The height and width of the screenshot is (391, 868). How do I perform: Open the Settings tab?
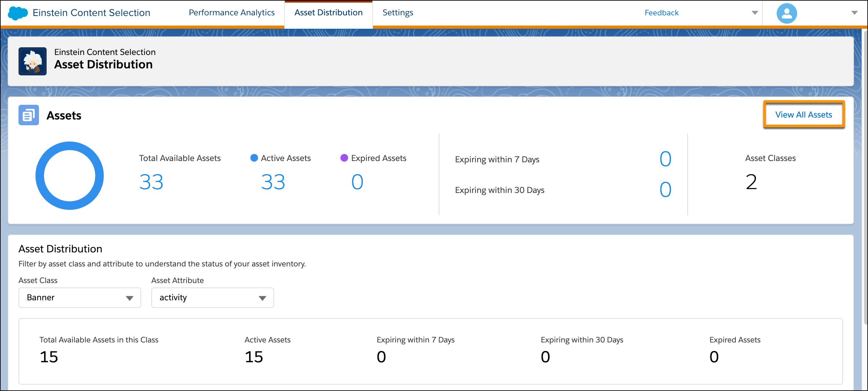pos(398,12)
